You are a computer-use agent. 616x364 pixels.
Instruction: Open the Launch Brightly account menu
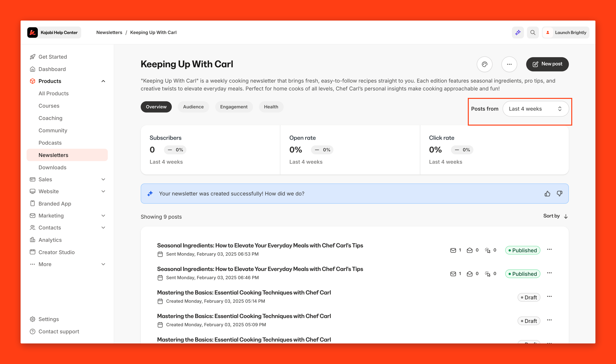[x=566, y=32]
